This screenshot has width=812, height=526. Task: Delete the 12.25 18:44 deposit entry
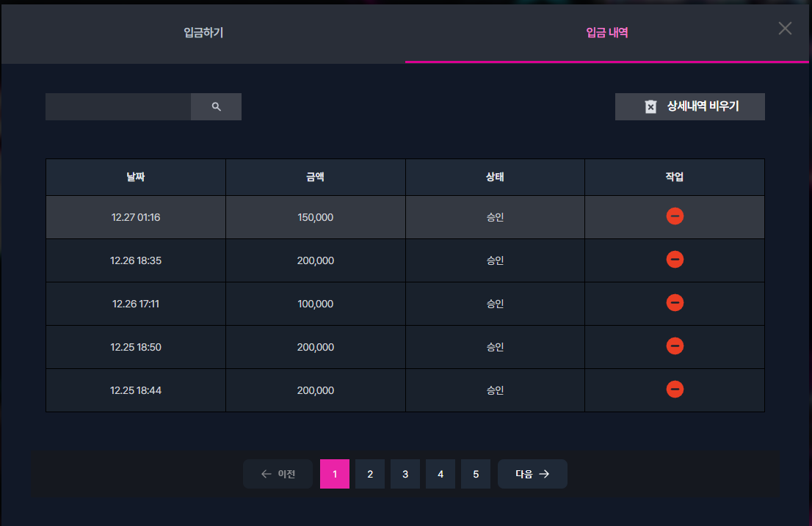tap(675, 389)
